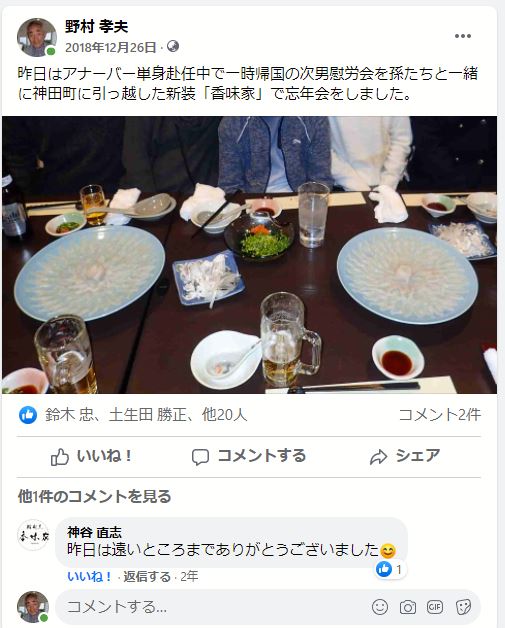This screenshot has height=628, width=505.
Task: Click the コメントする button
Action: click(249, 457)
